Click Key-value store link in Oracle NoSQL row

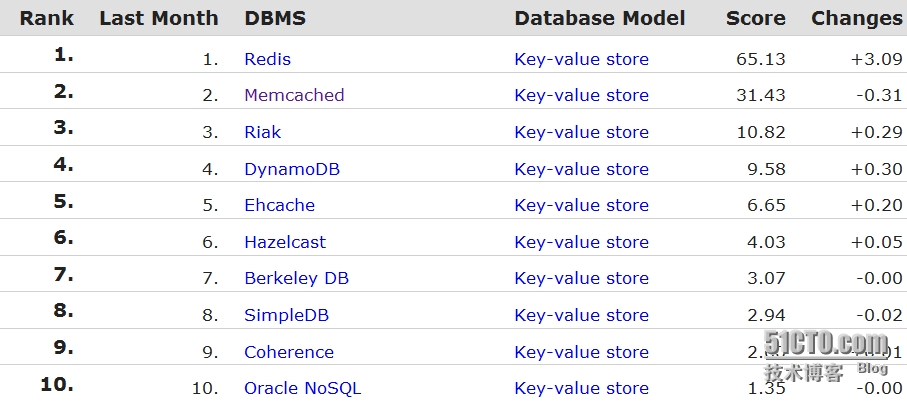pyautogui.click(x=581, y=388)
